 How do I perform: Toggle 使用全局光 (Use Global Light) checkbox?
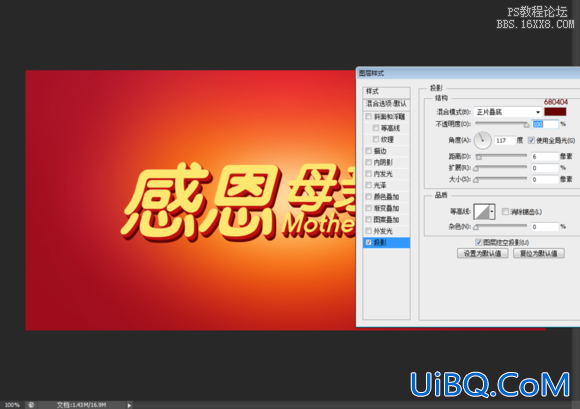point(532,140)
